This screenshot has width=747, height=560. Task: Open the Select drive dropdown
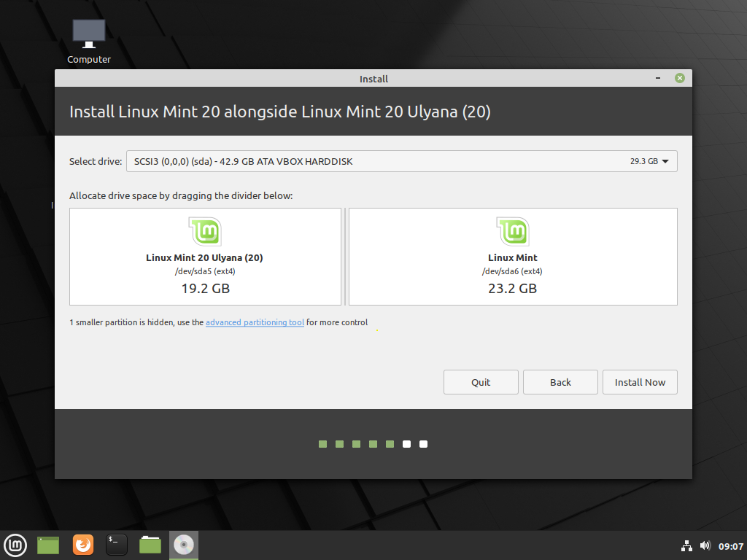pyautogui.click(x=402, y=161)
